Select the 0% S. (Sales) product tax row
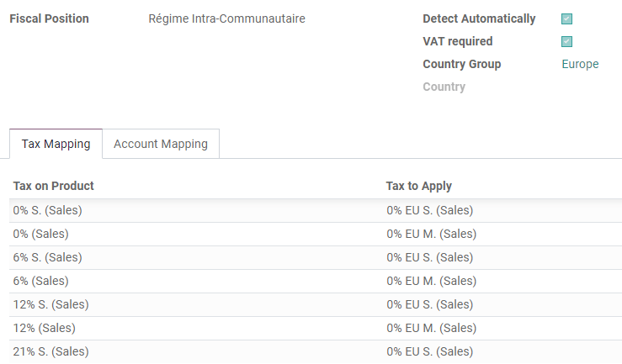 click(48, 211)
